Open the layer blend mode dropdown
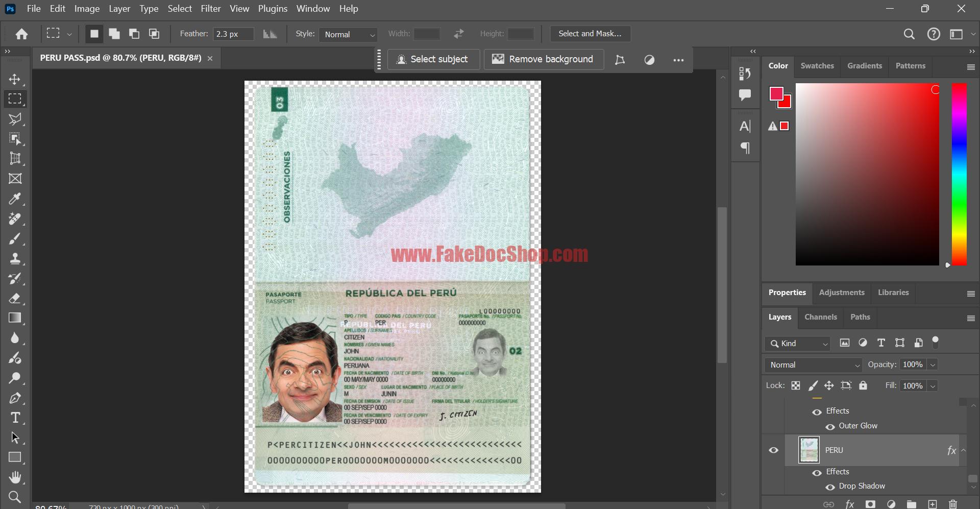 coord(813,365)
